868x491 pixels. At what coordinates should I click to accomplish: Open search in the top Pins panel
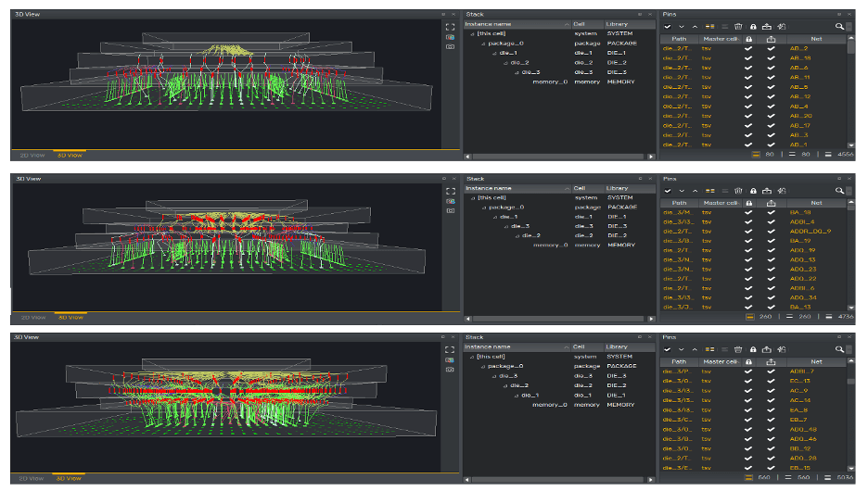coord(840,27)
